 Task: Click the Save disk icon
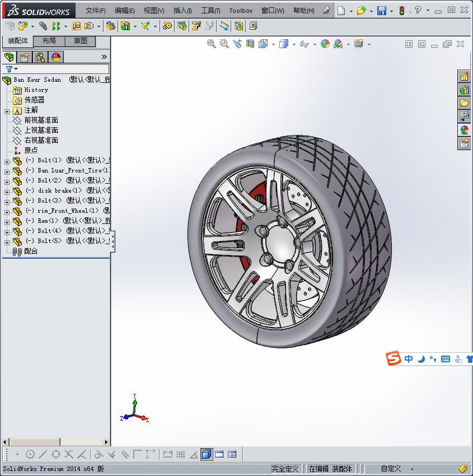coord(381,11)
